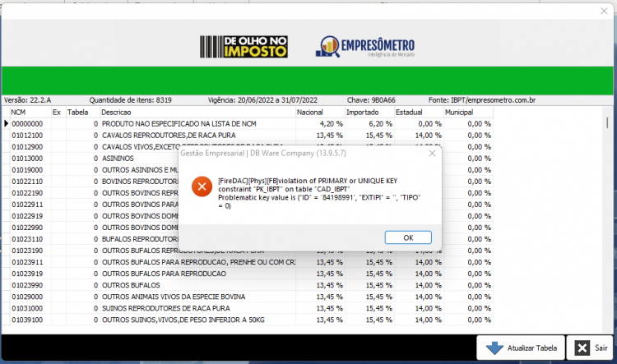Close the IBPT table window
Image resolution: width=617 pixels, height=364 pixels.
(604, 11)
